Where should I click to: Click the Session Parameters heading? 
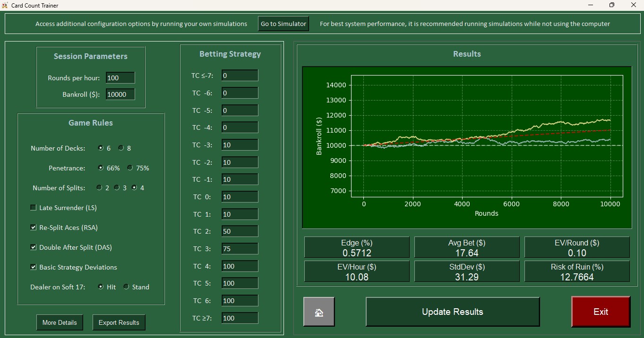coord(91,56)
